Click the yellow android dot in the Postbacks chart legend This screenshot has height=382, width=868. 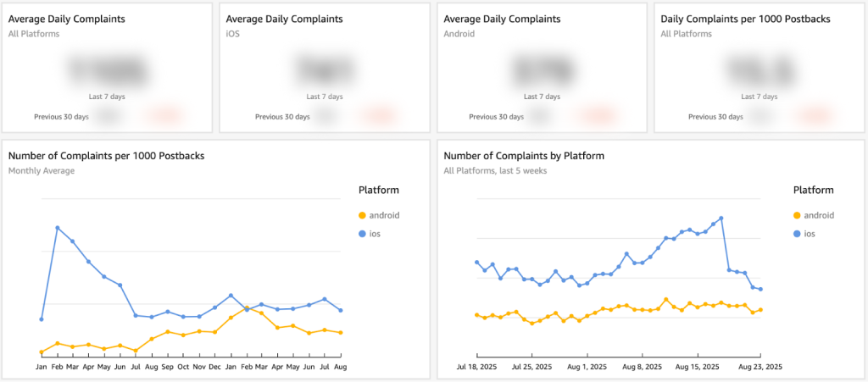click(x=364, y=215)
